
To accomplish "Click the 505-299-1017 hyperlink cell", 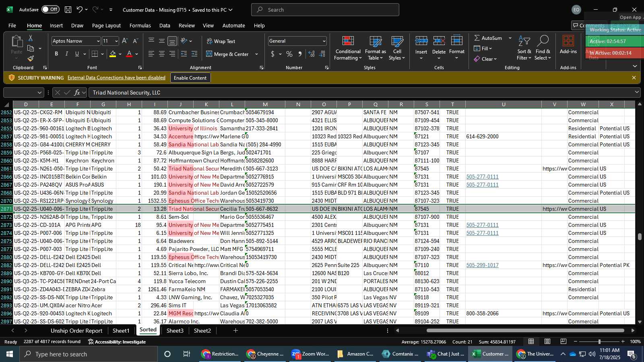I will pos(482,265).
